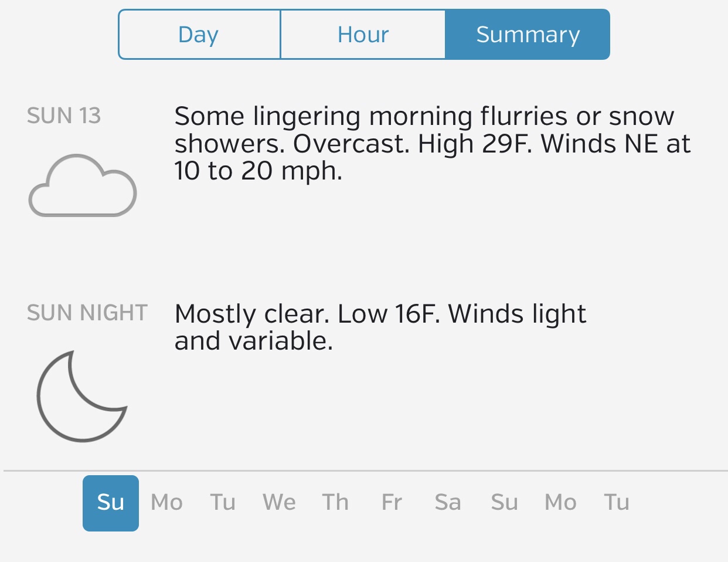Click the SUN 13 date label
This screenshot has height=562, width=728.
(64, 116)
